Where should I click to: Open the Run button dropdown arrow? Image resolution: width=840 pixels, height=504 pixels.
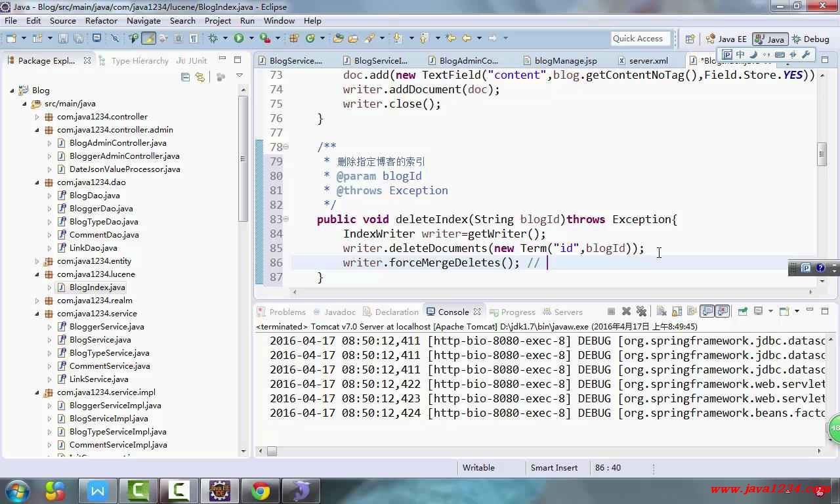pyautogui.click(x=251, y=38)
